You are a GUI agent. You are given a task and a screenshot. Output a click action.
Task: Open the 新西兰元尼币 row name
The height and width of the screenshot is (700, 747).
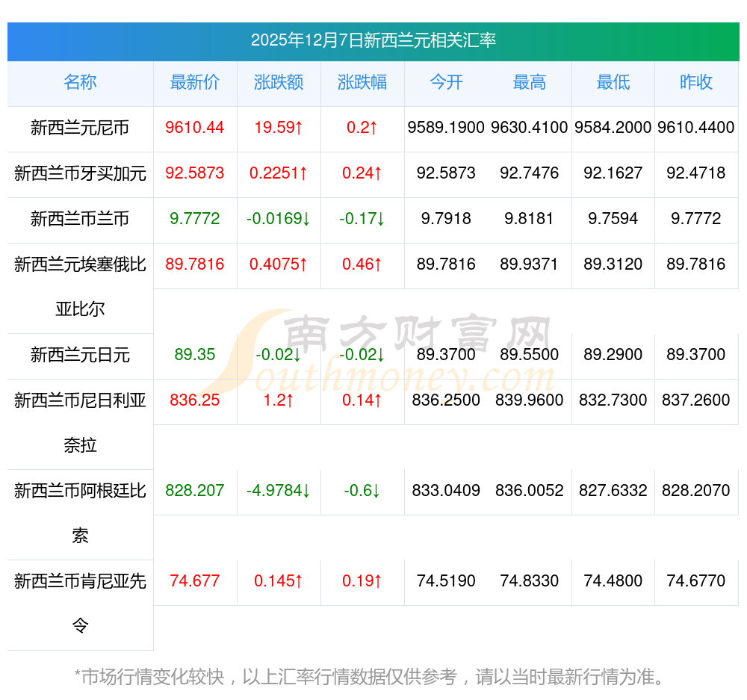[80, 128]
